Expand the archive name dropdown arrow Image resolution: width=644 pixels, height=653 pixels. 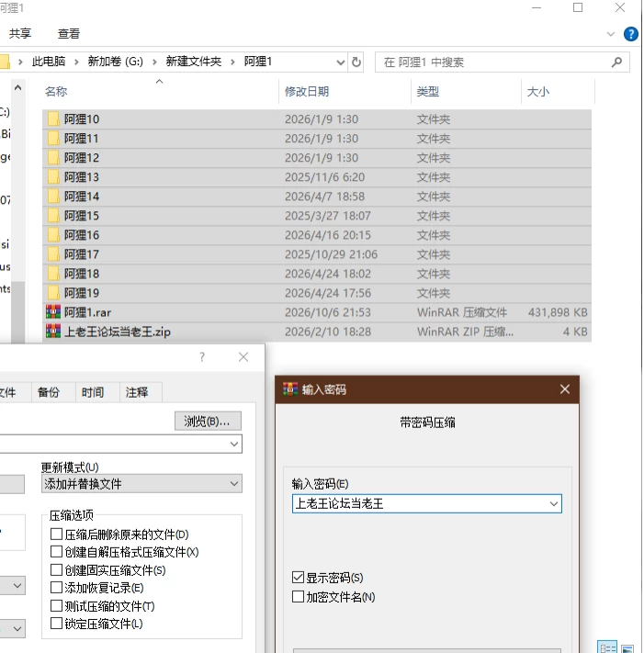234,444
